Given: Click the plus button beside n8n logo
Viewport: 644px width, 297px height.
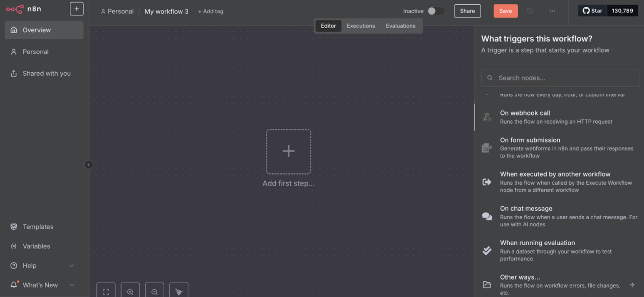Looking at the screenshot, I should [x=77, y=9].
